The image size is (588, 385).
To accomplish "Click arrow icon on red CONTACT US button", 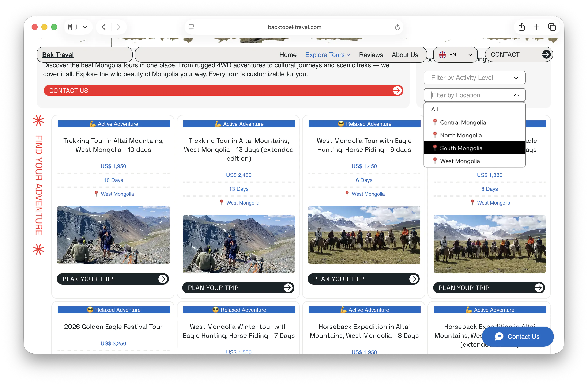I will [397, 91].
